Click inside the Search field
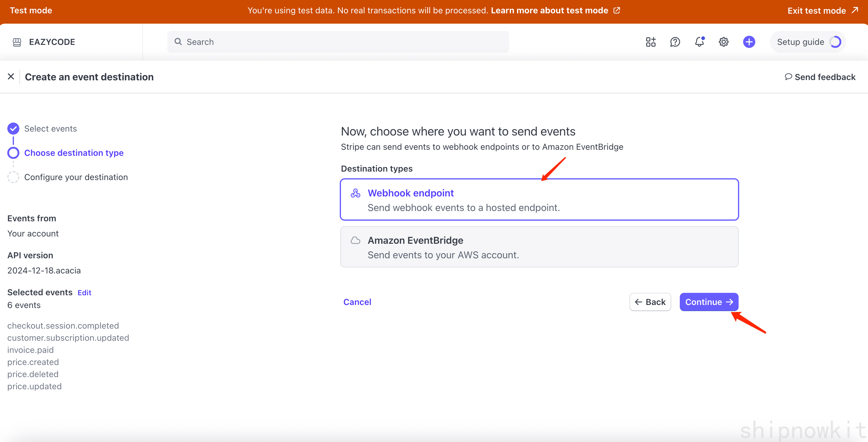This screenshot has width=868, height=442. click(337, 42)
